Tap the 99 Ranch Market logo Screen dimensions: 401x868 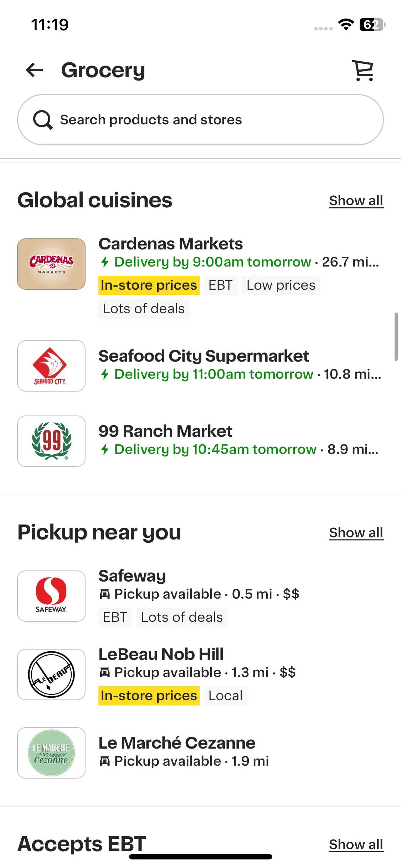[51, 441]
